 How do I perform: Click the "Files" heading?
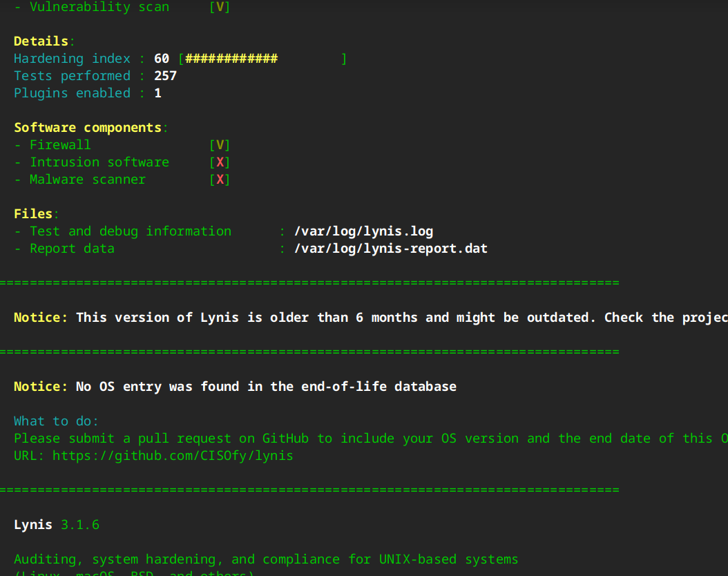[x=33, y=214]
